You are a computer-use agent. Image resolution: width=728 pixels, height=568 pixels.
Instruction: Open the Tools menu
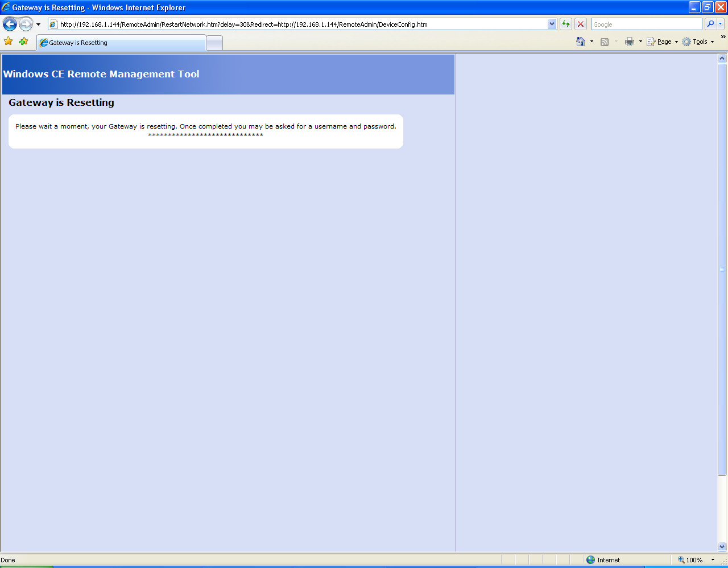698,42
